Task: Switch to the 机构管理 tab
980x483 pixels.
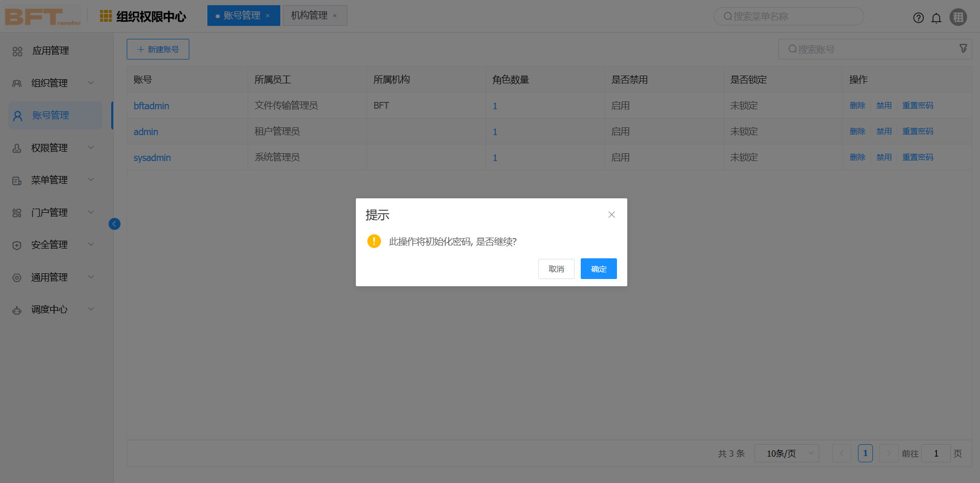Action: 309,16
